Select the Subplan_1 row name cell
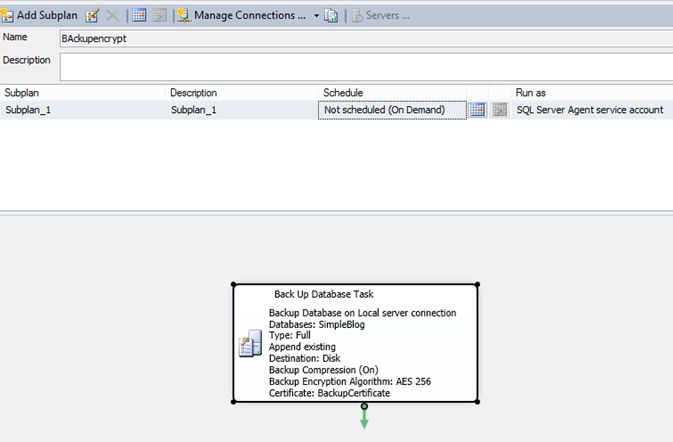This screenshot has height=442, width=673. pos(83,110)
